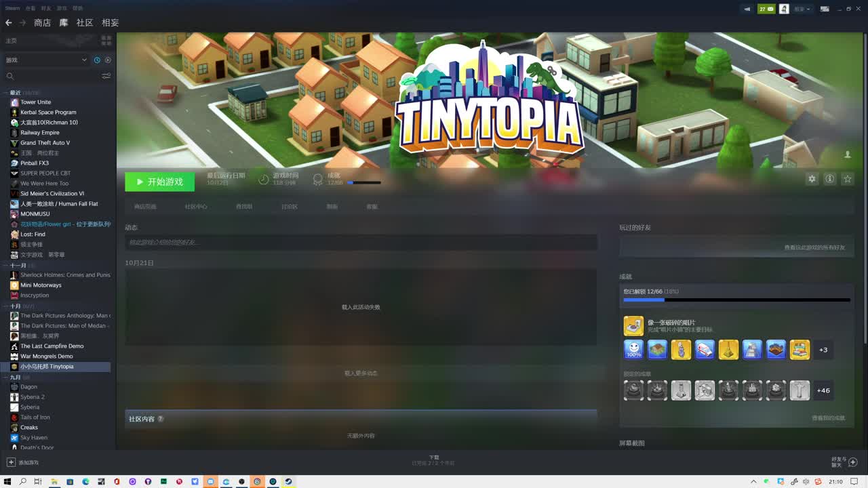Launch Big Picture mode icon
The height and width of the screenshot is (488, 868).
coord(825,9)
